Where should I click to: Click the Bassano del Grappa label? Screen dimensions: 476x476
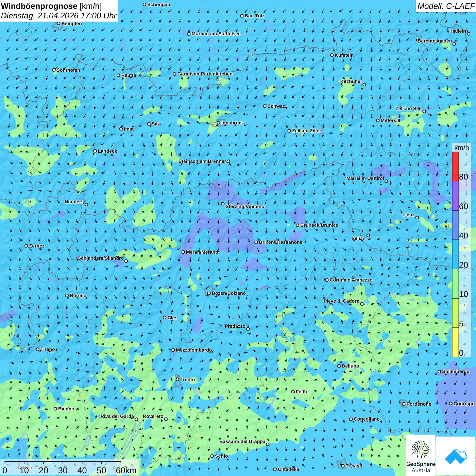242,441
